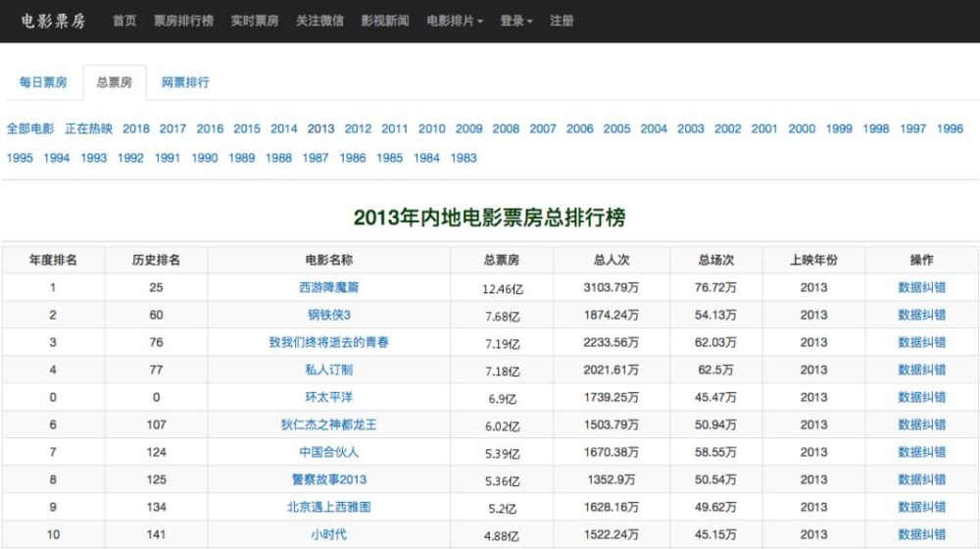980x549 pixels.
Task: Select the 2013 year filter link
Action: [320, 128]
